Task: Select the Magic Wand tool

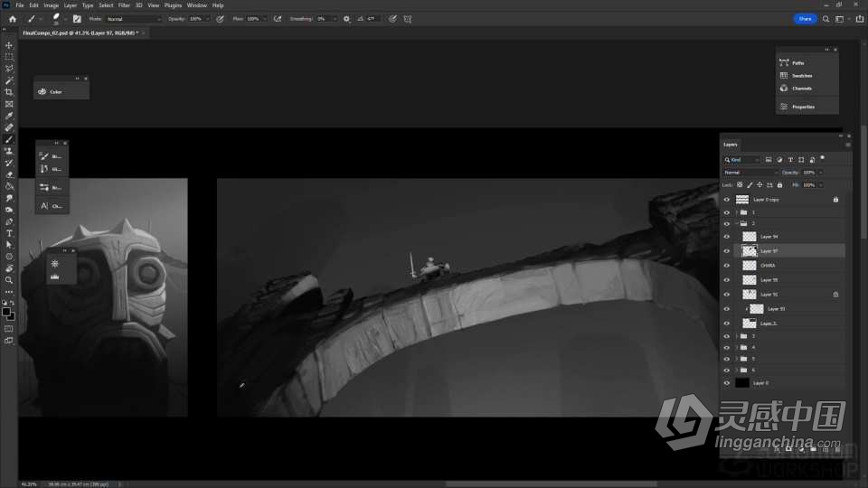Action: click(x=9, y=80)
